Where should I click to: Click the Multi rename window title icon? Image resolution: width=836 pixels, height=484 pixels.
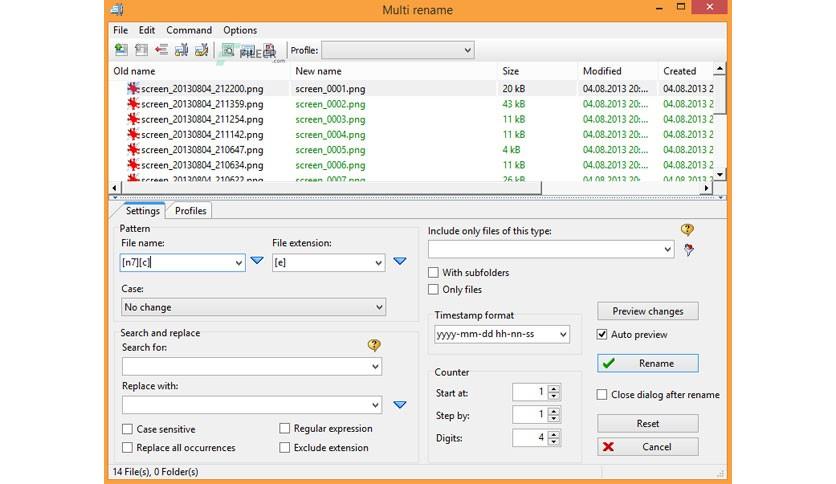pos(117,10)
